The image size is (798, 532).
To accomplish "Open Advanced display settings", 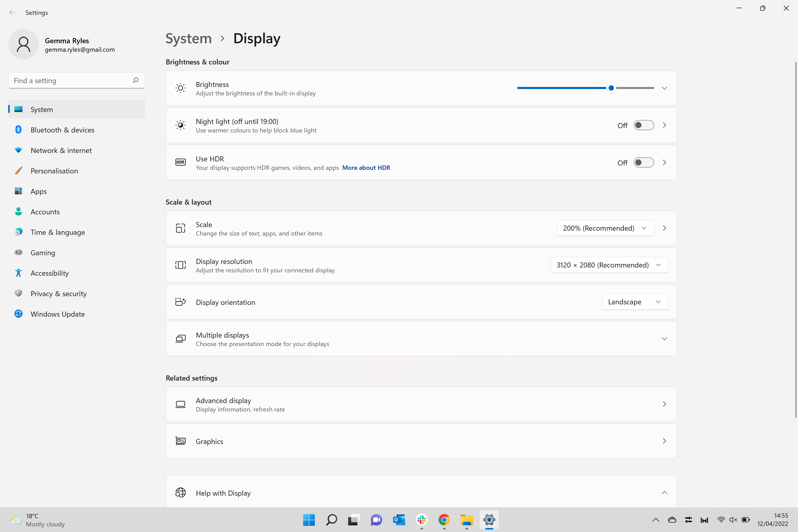I will point(421,404).
